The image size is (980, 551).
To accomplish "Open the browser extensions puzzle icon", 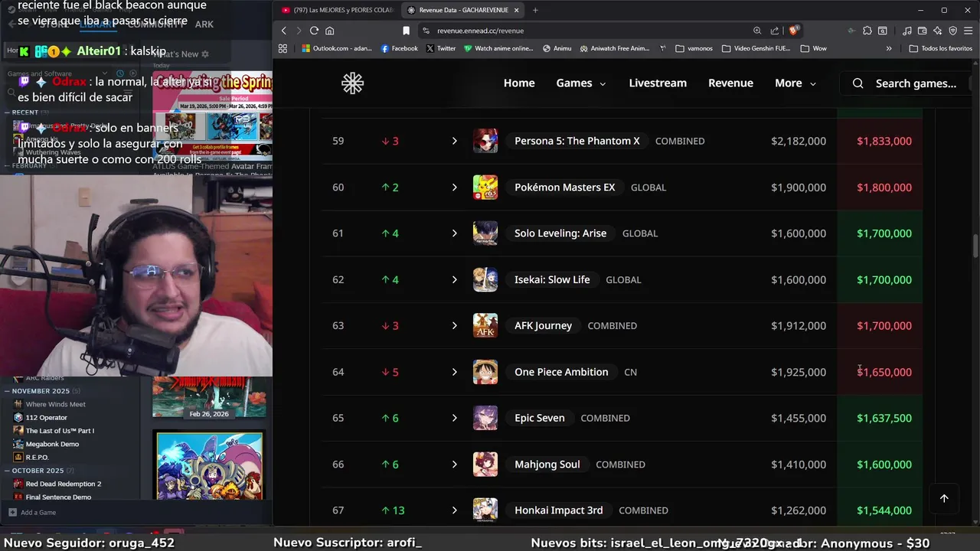I will [867, 31].
